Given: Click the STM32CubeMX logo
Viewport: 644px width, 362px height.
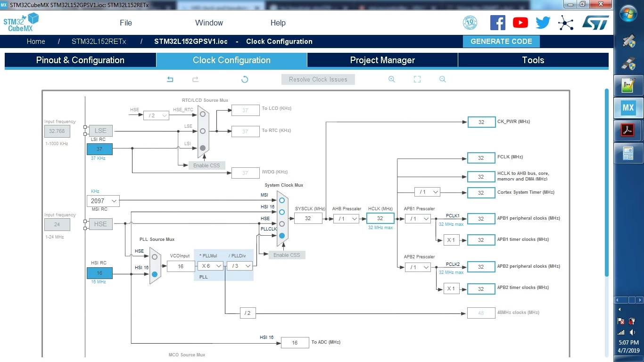Looking at the screenshot, I should pos(21,22).
